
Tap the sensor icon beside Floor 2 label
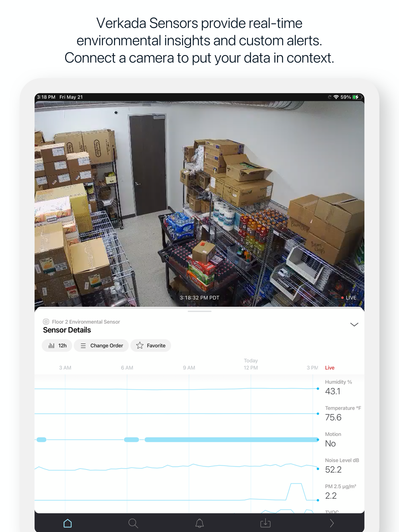[46, 322]
